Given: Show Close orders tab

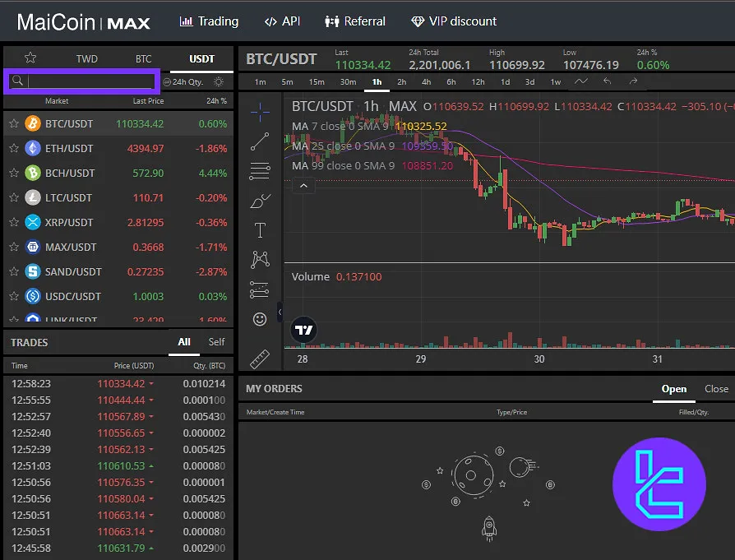Looking at the screenshot, I should [716, 389].
